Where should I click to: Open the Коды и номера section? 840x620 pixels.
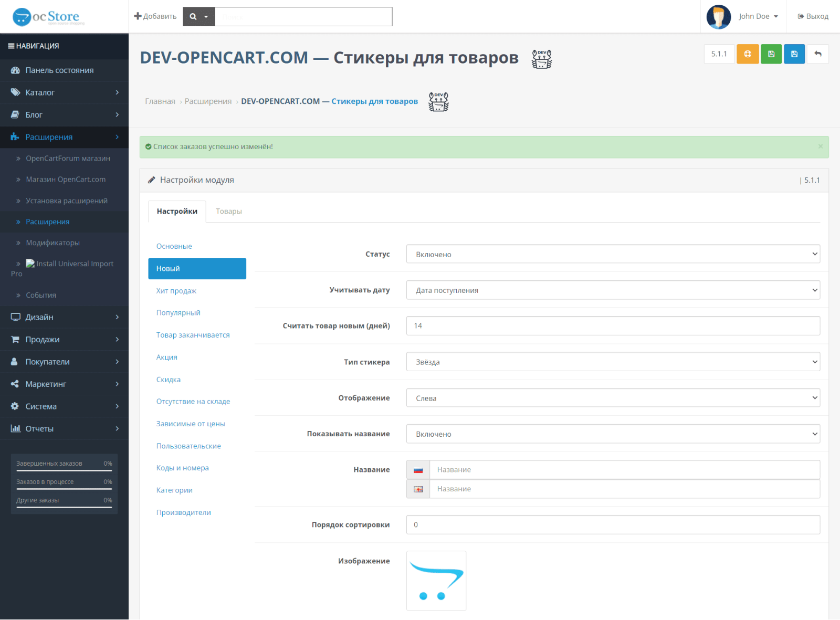pyautogui.click(x=197, y=468)
